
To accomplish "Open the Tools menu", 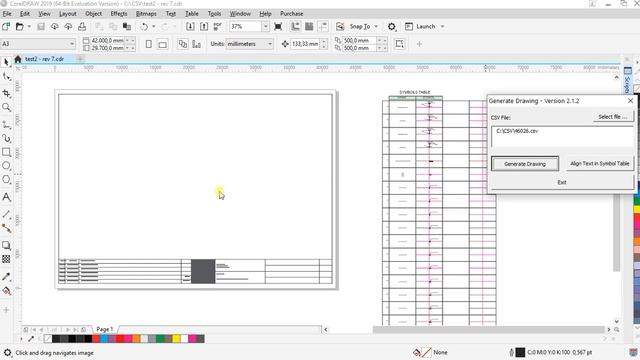I will pos(214,13).
